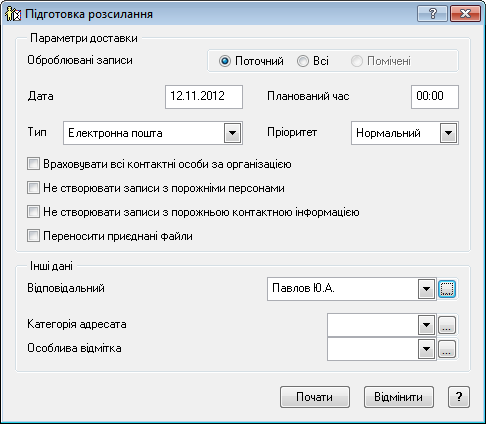Click the Планований час field 00:00
This screenshot has width=486, height=424.
point(435,97)
